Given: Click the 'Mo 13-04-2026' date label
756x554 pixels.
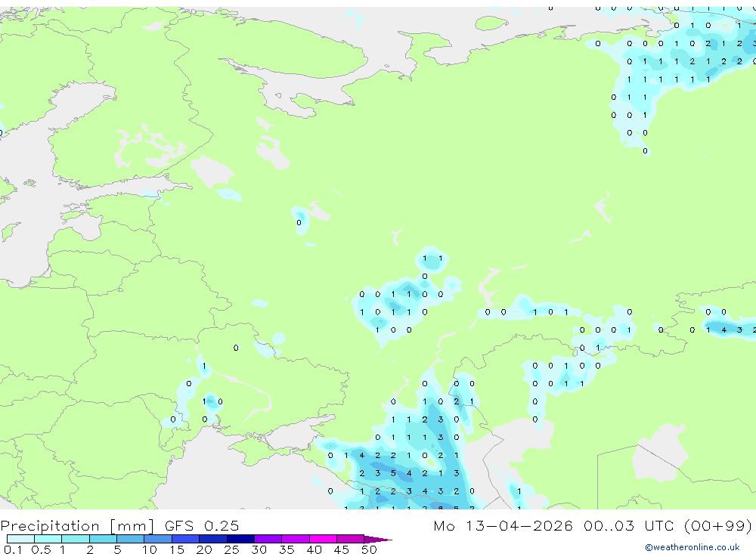Looking at the screenshot, I should tap(503, 526).
